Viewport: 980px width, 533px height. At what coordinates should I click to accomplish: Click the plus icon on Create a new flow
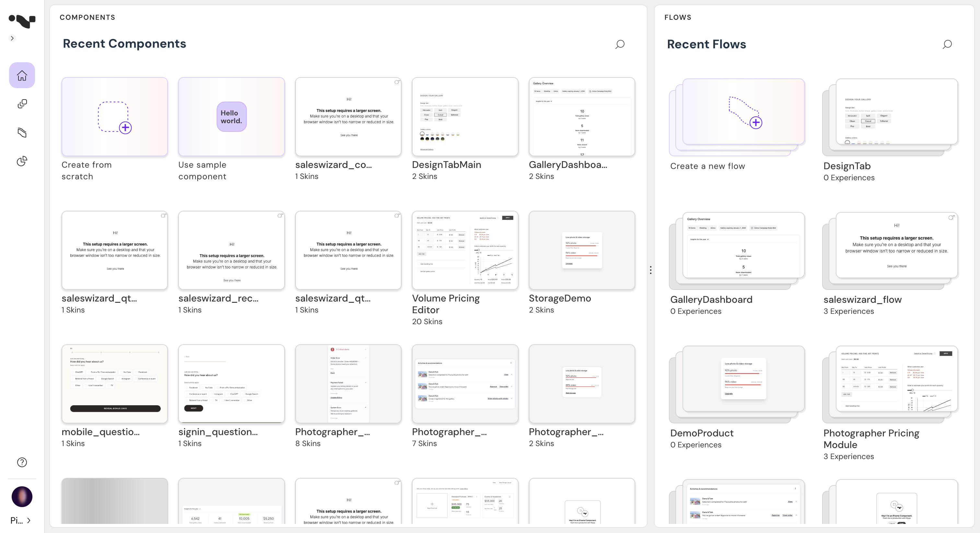756,123
